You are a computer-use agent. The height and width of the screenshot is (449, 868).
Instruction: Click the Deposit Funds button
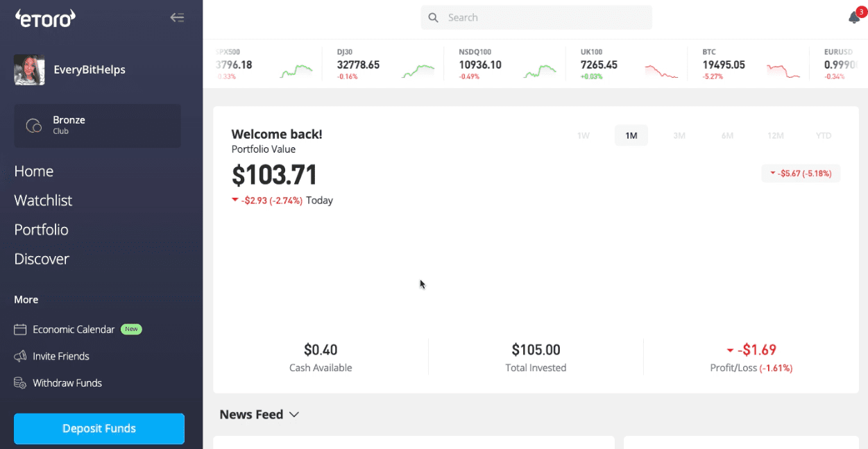(x=99, y=428)
